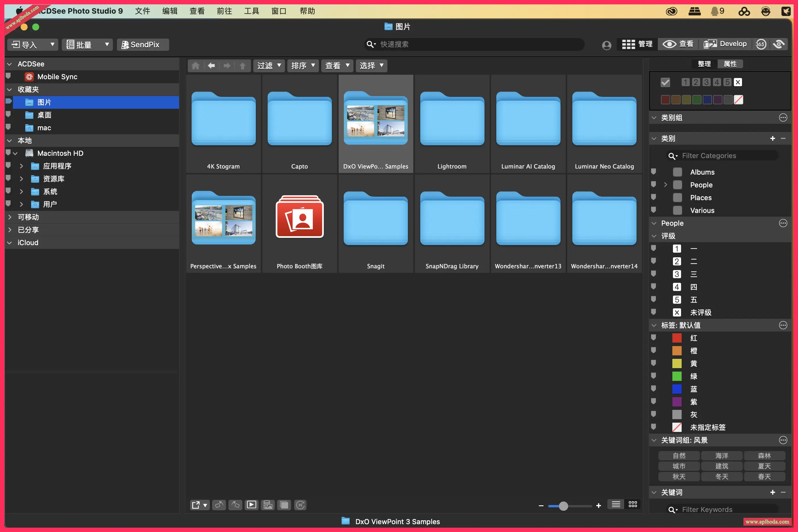Image resolution: width=798 pixels, height=532 pixels.
Task: Select the Photo Booth图库 thumbnail
Action: point(299,224)
